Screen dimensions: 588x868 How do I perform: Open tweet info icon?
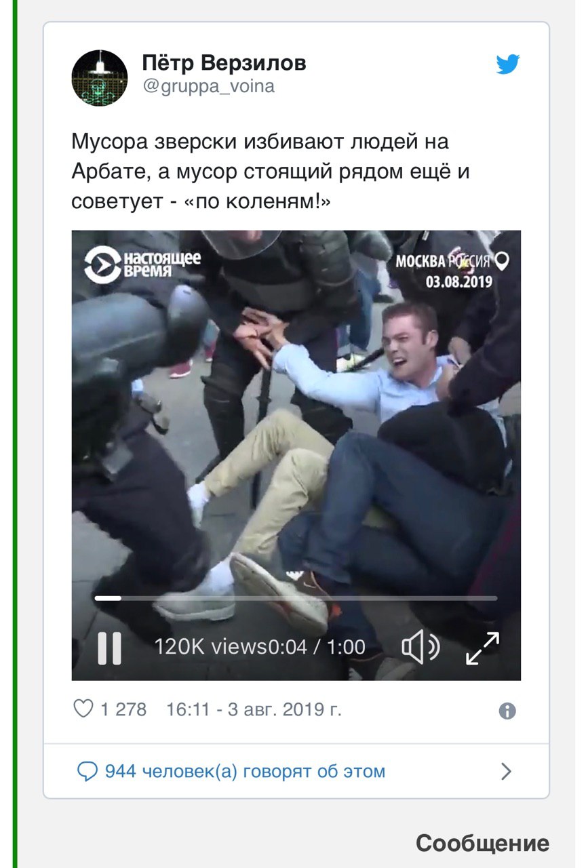pyautogui.click(x=507, y=711)
